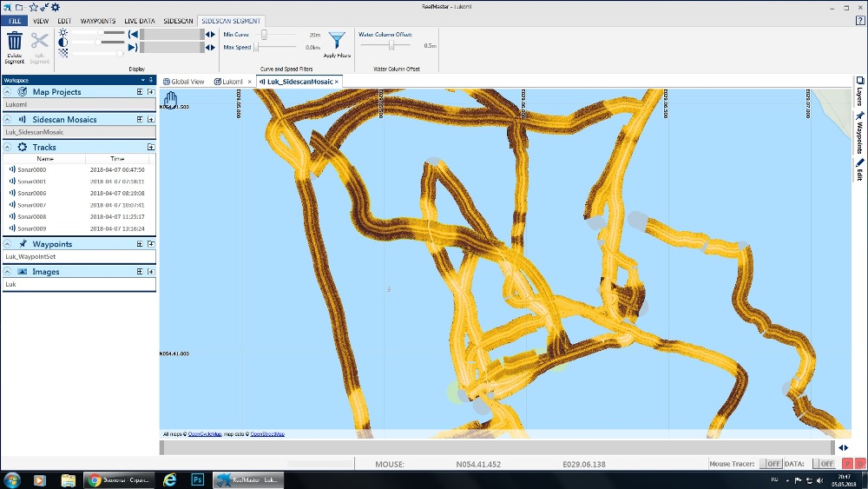The image size is (868, 489).
Task: Click the star favorites icon in title bar
Action: 33,7
